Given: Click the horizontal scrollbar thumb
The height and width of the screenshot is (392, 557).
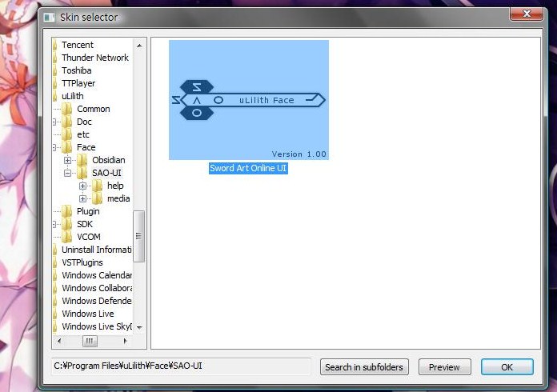Looking at the screenshot, I should (90, 342).
